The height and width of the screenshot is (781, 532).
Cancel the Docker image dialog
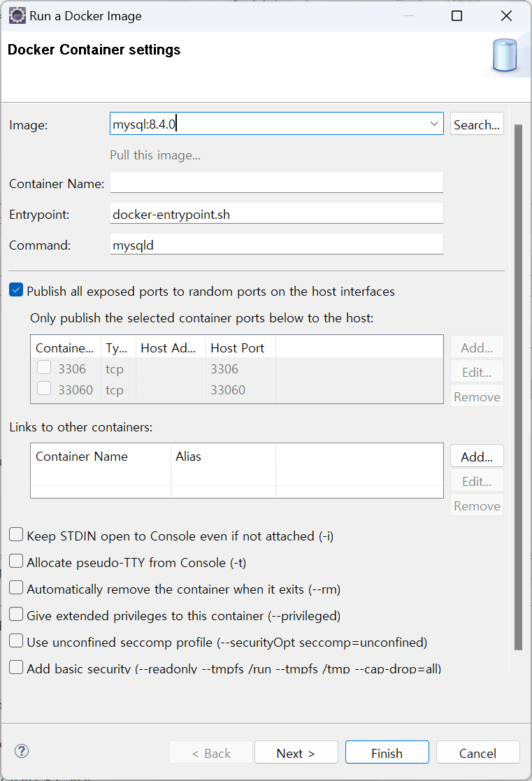point(477,753)
